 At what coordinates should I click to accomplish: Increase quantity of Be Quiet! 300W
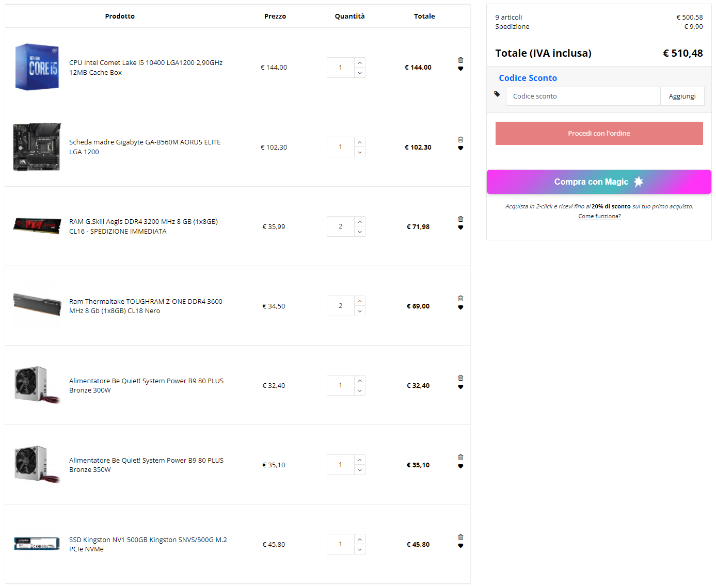coord(360,380)
